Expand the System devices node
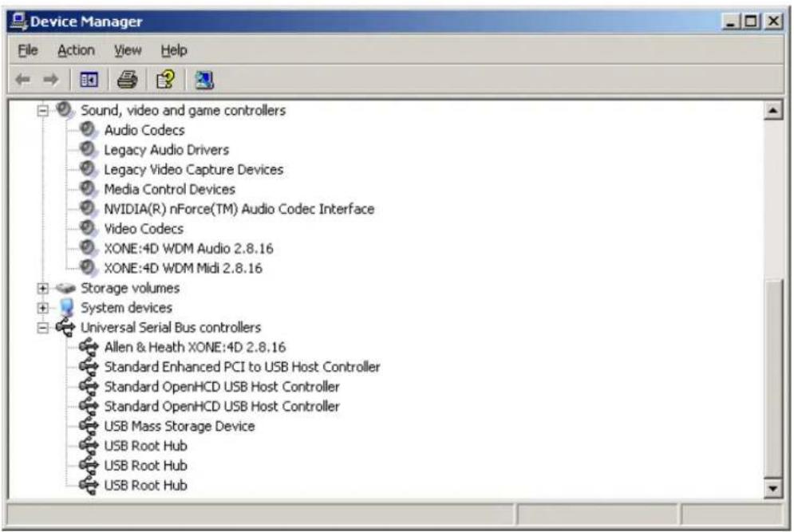794x532 pixels. [x=43, y=308]
